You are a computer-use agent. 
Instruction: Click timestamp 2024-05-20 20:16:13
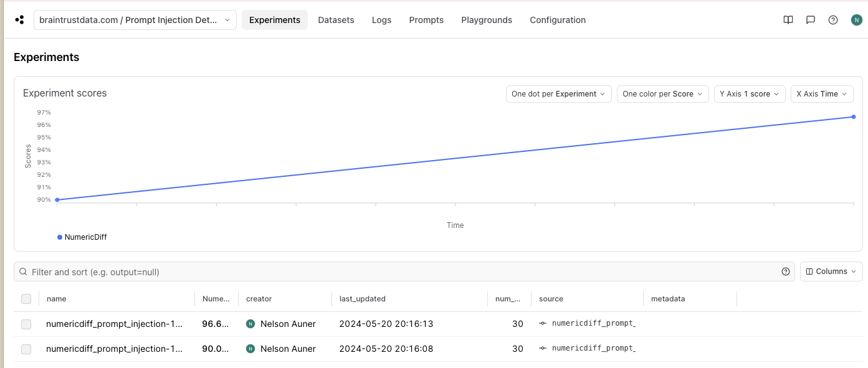coord(386,324)
